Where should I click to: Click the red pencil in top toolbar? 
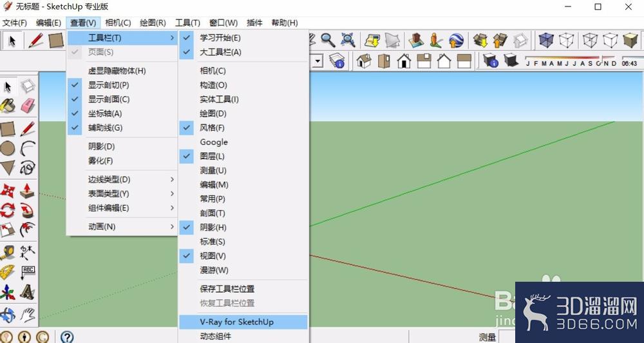35,41
